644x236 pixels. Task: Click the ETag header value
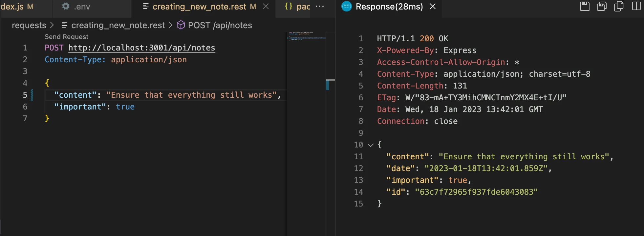click(486, 98)
